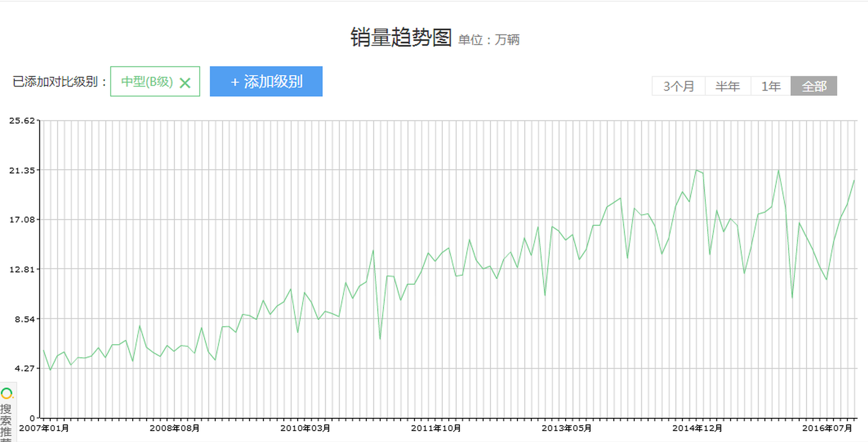The height and width of the screenshot is (442, 868).
Task: Click the 2008年08月 axis label
Action: [x=175, y=428]
